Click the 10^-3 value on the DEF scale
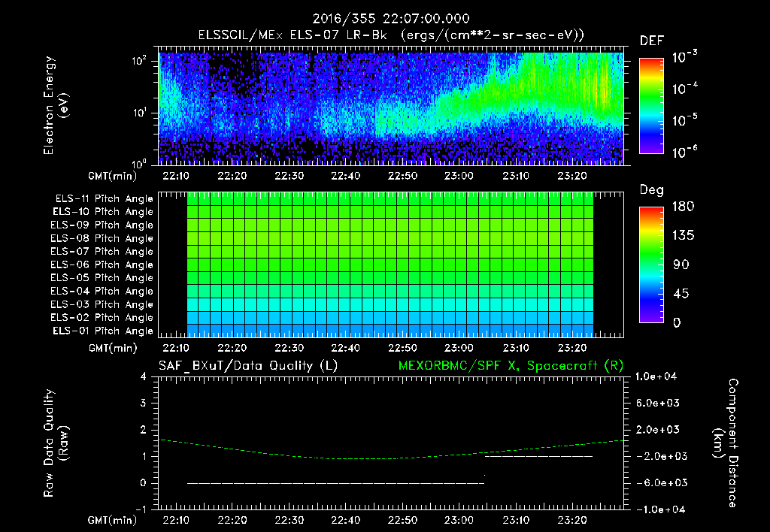 click(684, 56)
